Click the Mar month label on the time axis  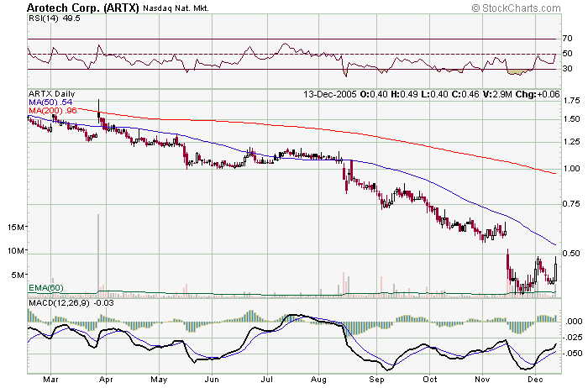click(50, 380)
